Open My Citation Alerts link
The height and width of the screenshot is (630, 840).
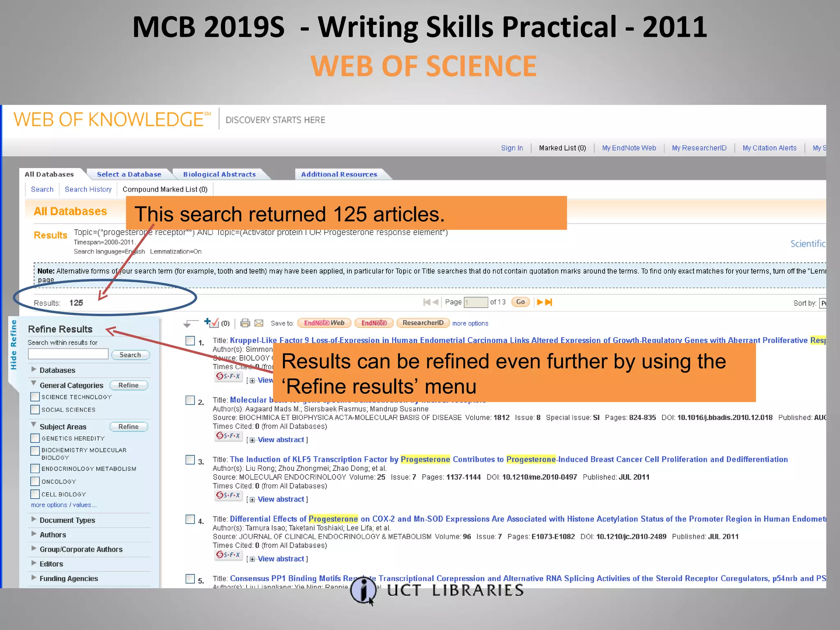coord(769,148)
